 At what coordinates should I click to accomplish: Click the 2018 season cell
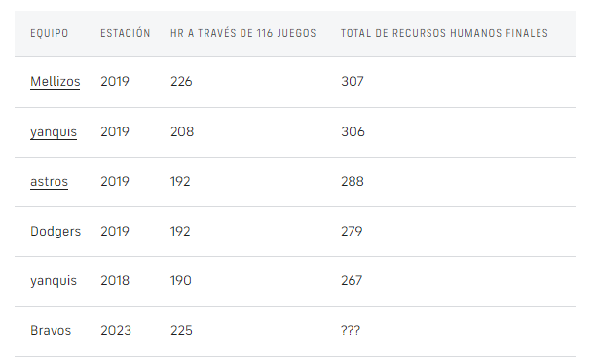pyautogui.click(x=115, y=280)
